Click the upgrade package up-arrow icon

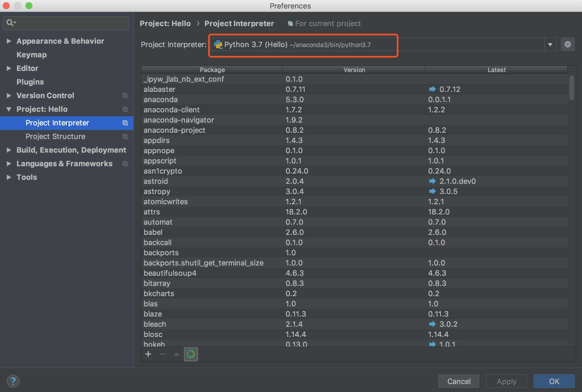point(176,354)
